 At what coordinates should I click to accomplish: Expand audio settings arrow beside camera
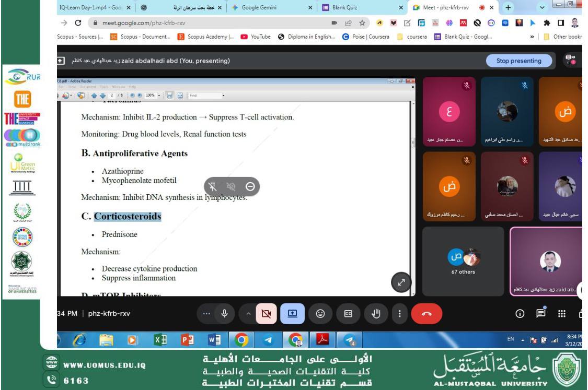[248, 314]
